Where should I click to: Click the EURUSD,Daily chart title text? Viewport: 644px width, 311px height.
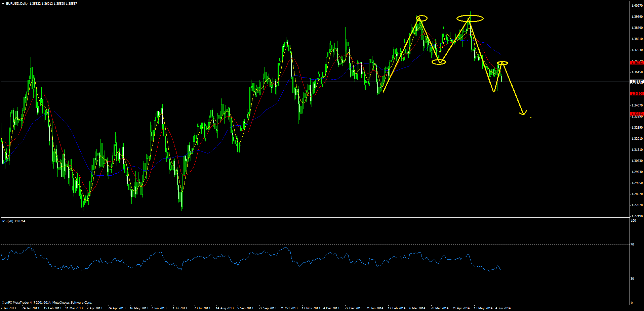[x=17, y=4]
